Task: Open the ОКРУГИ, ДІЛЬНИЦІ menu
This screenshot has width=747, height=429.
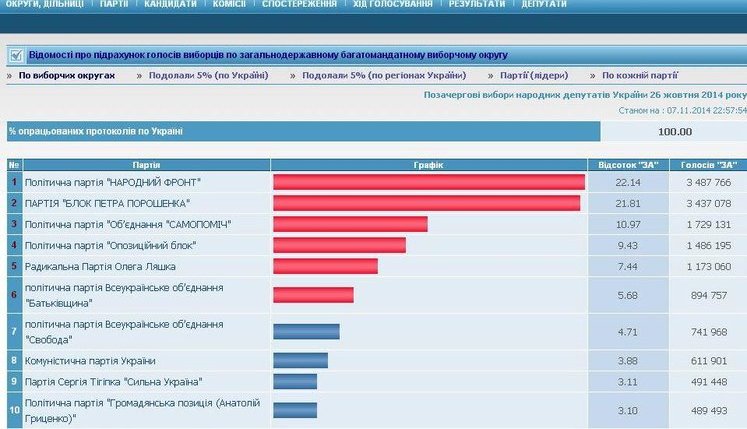Action: (44, 4)
